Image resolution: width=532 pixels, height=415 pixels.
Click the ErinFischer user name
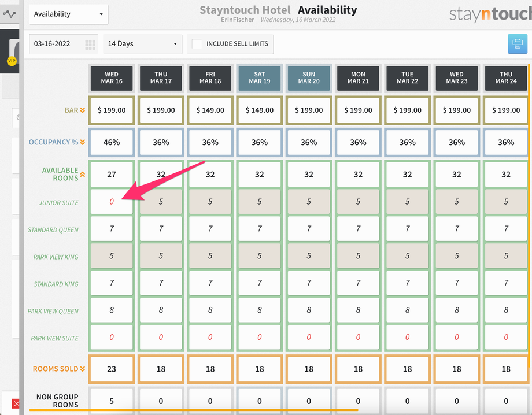pos(238,20)
